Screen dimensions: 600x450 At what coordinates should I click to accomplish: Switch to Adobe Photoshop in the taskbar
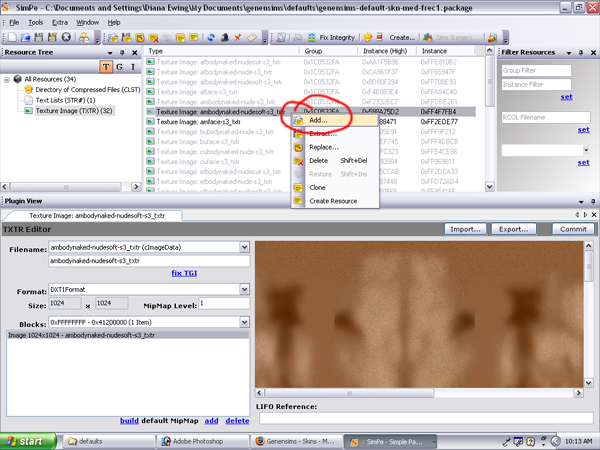(203, 442)
